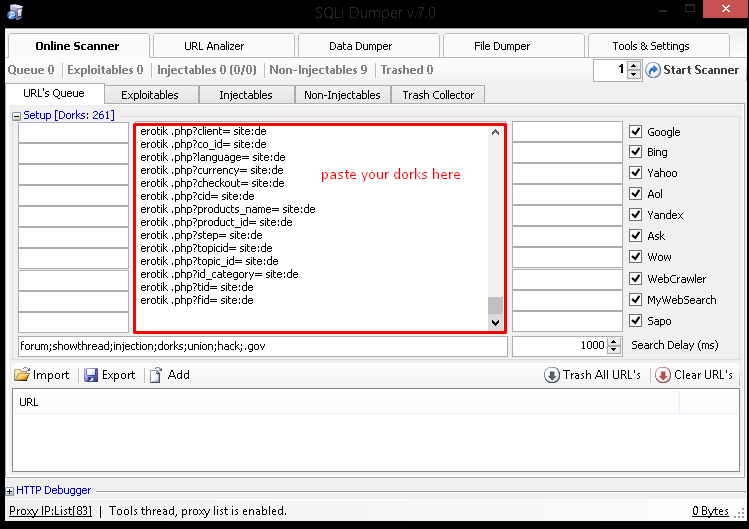Switch to the URL Analizer tab
The width and height of the screenshot is (749, 529).
click(214, 46)
